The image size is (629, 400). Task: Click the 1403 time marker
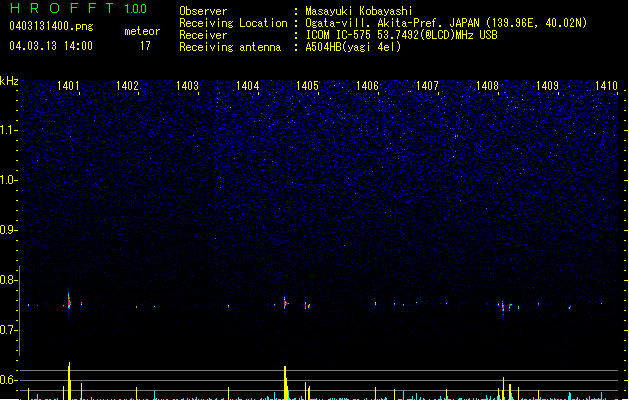(x=187, y=86)
